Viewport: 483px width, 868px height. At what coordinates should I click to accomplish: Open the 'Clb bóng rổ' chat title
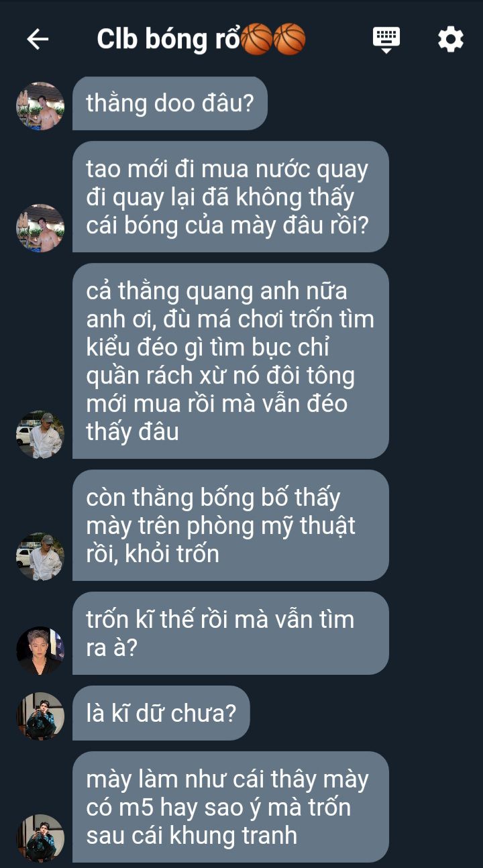(x=201, y=40)
